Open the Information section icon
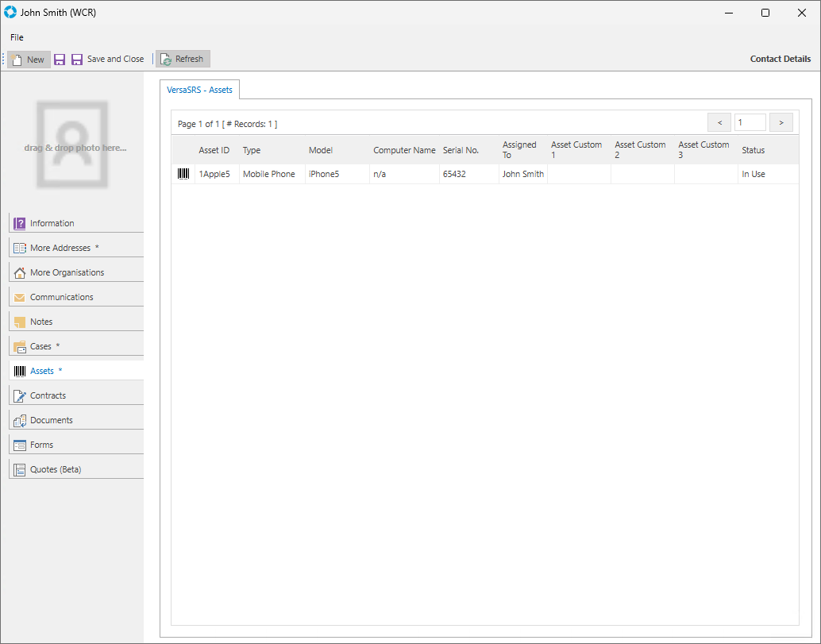This screenshot has height=644, width=821. pos(20,223)
